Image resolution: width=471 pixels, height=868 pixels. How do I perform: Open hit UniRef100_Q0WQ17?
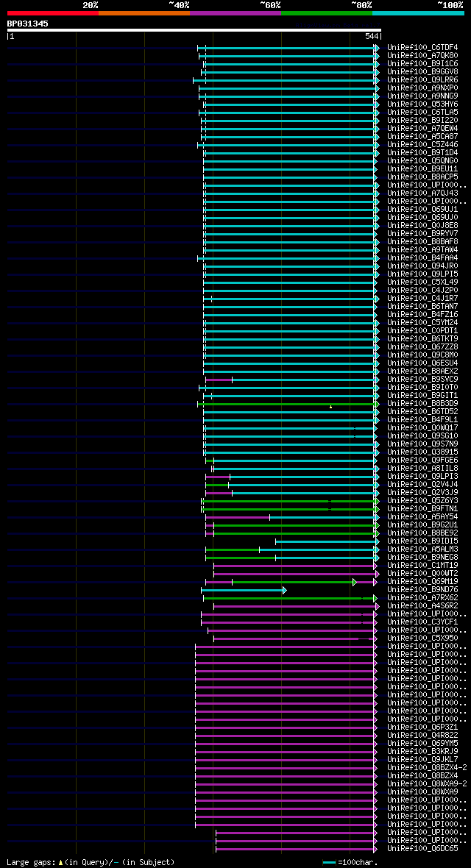click(422, 428)
